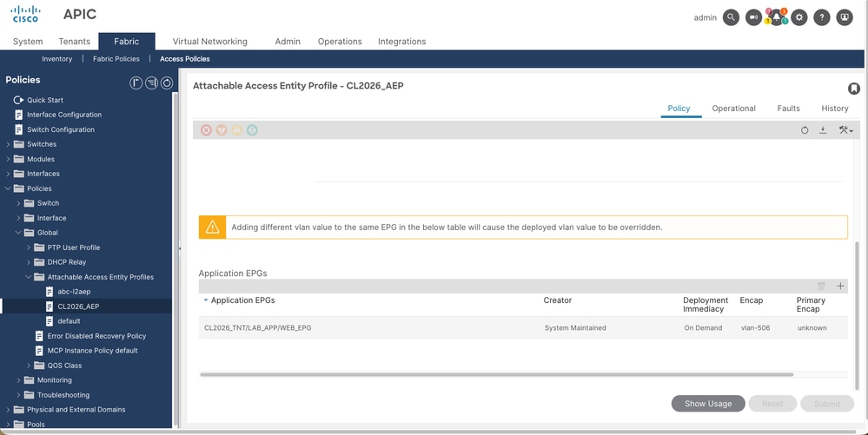Click the vlan-506 encap cell
This screenshot has width=868, height=435.
click(755, 327)
